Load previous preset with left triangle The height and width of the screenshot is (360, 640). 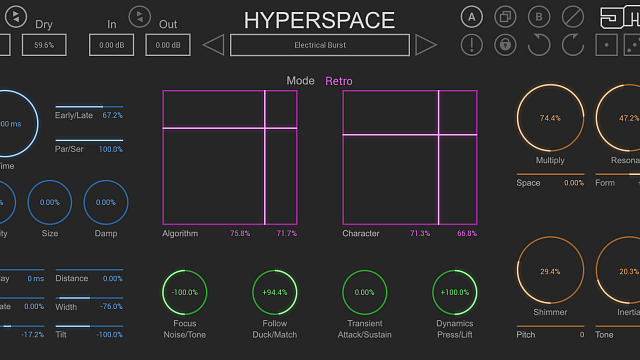coord(213,45)
